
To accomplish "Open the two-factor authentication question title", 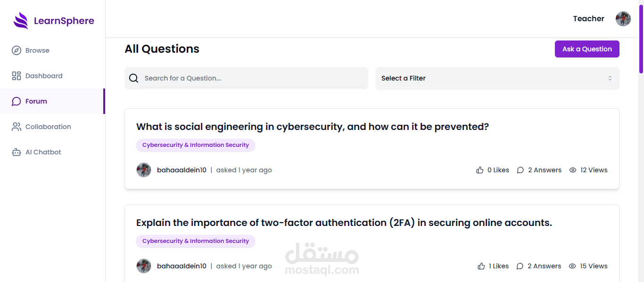I will (344, 223).
